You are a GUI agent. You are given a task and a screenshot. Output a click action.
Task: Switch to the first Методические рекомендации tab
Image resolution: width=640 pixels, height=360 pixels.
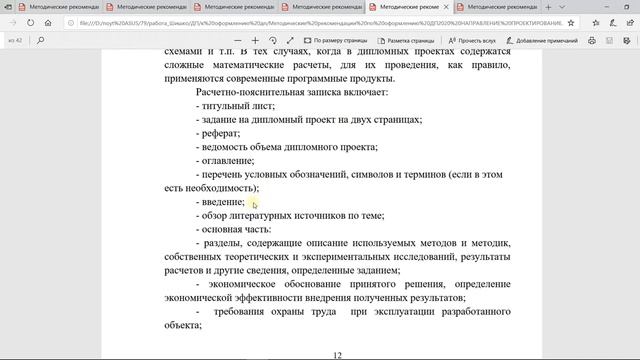click(59, 7)
